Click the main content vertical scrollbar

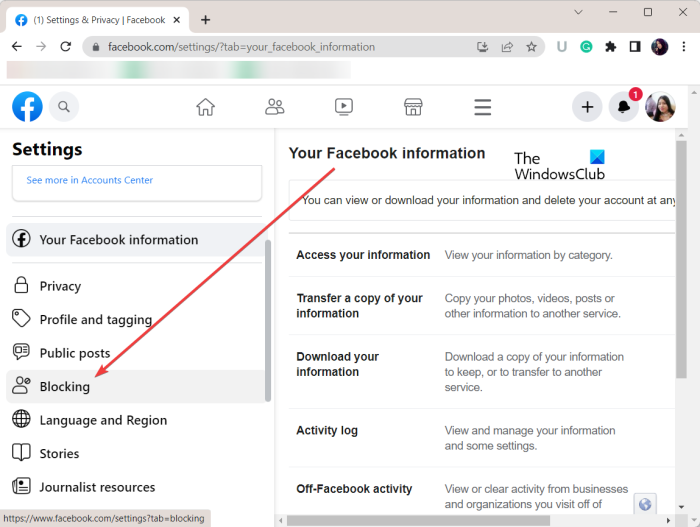[x=681, y=259]
